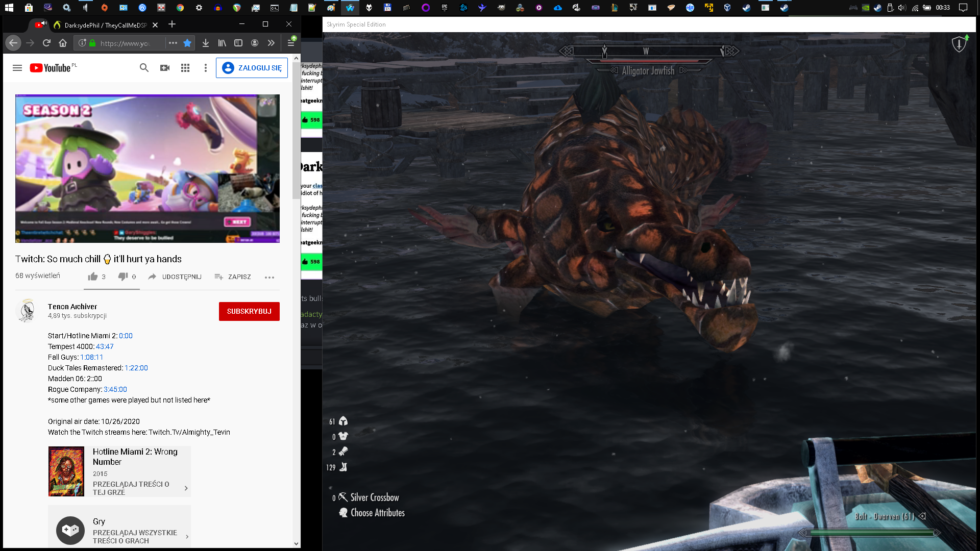Open the Windows notification center
The image size is (980, 551).
tap(963, 8)
